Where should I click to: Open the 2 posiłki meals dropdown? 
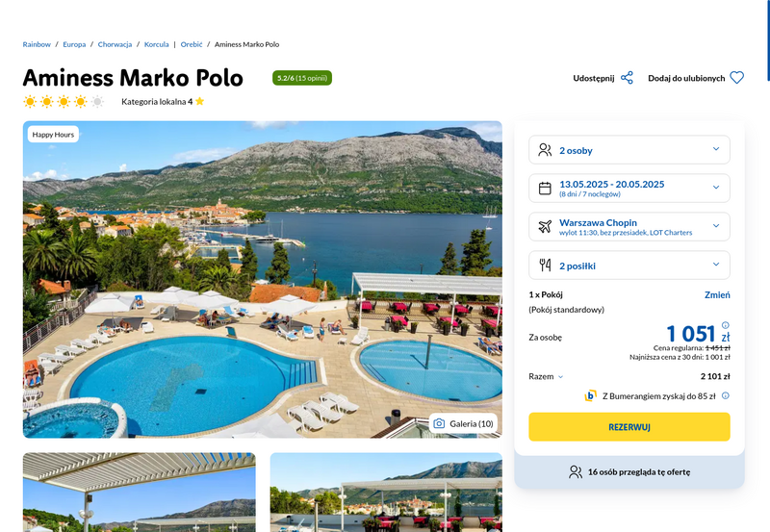point(629,265)
